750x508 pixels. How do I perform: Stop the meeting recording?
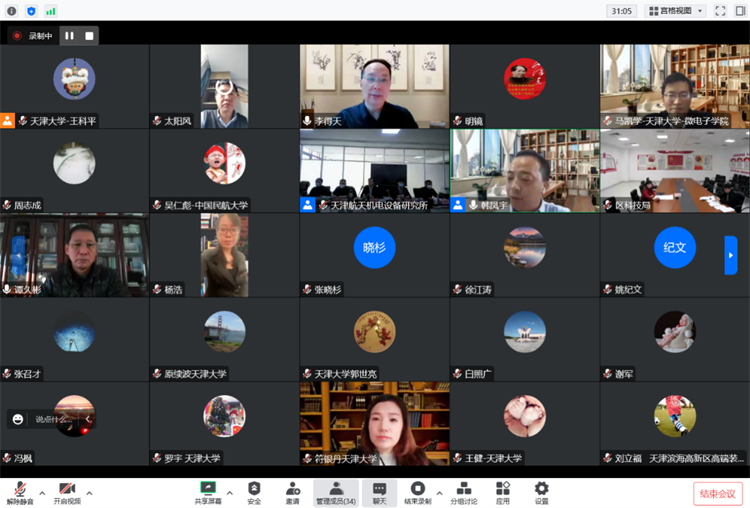89,35
